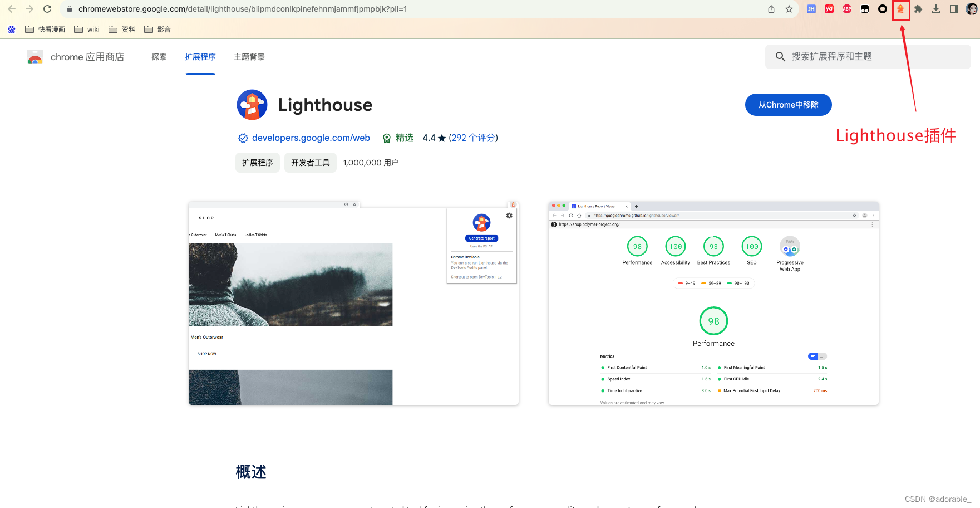Open the wiki bookmark folder

click(x=87, y=29)
